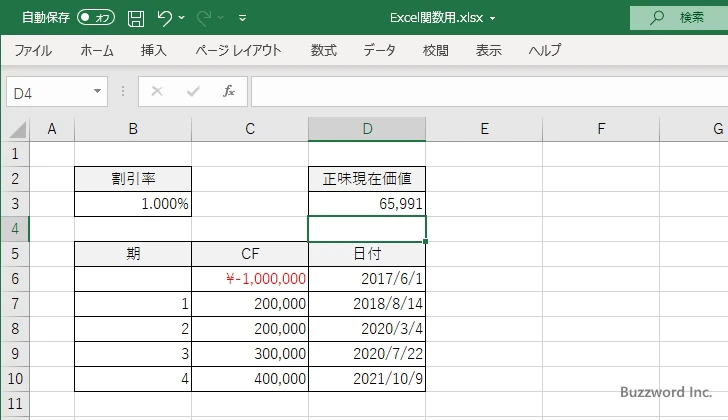This screenshot has width=728, height=420.
Task: Click the date cell 2020/3/4
Action: click(x=367, y=329)
